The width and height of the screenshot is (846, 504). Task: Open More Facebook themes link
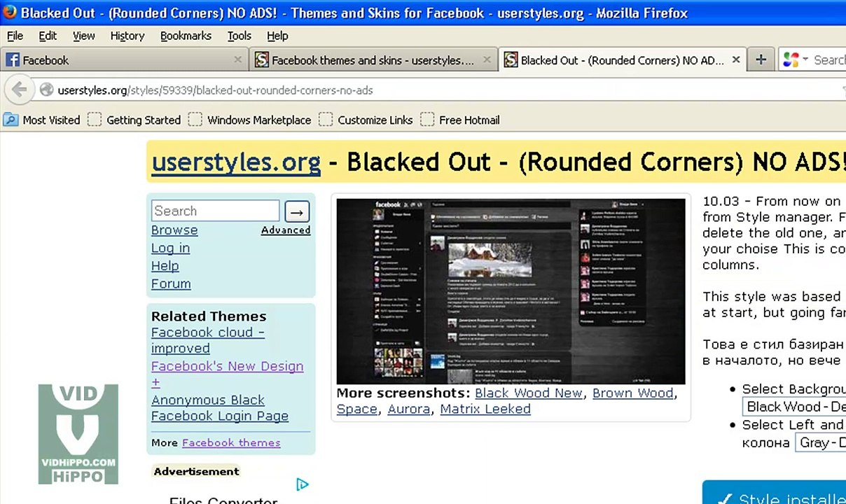(x=231, y=442)
